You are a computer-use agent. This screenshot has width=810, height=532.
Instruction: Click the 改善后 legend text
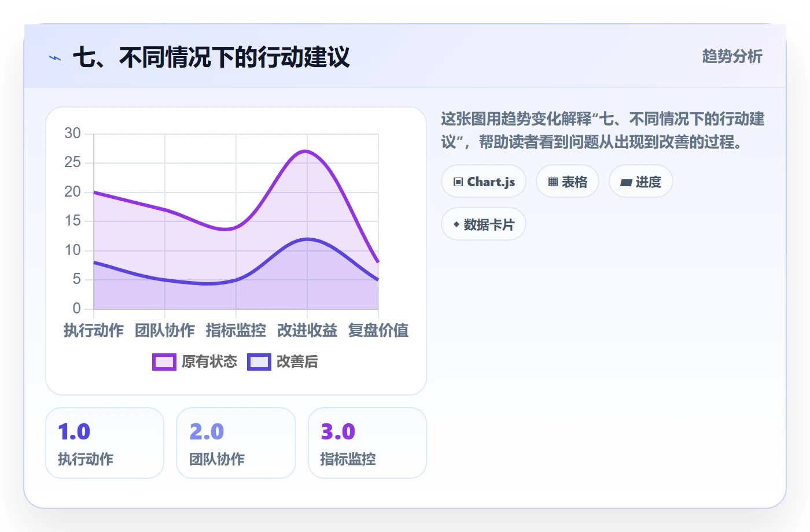pyautogui.click(x=297, y=362)
